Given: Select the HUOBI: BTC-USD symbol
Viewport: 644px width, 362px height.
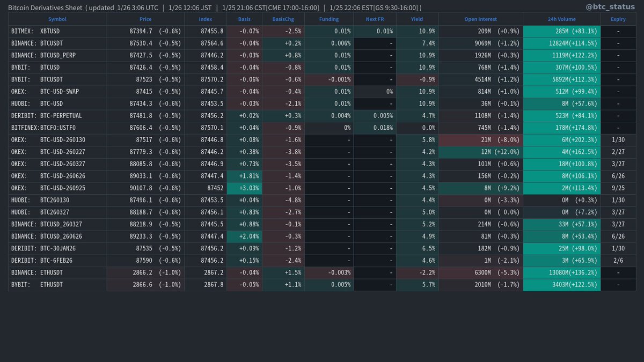Looking at the screenshot, I should click(38, 104).
